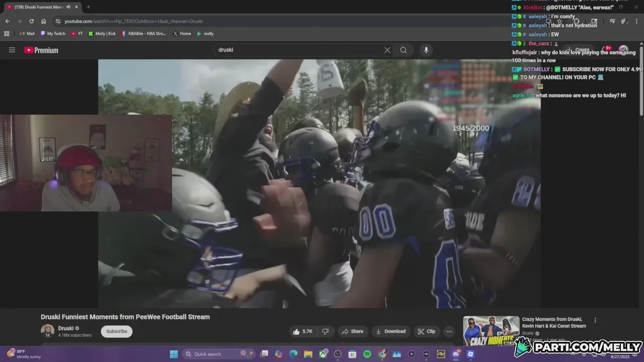Open NBABite bookmark
This screenshot has height=362, width=644.
click(143, 34)
